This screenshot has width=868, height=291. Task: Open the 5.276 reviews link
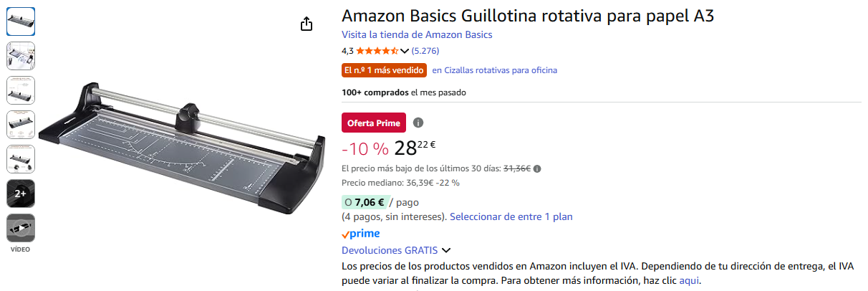[425, 51]
